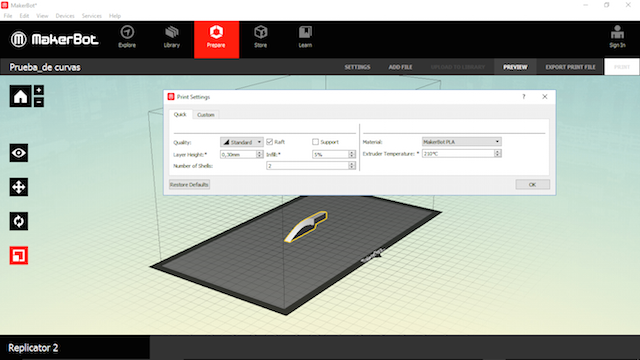Close the Print Settings dialog
This screenshot has height=360, width=640.
point(544,97)
